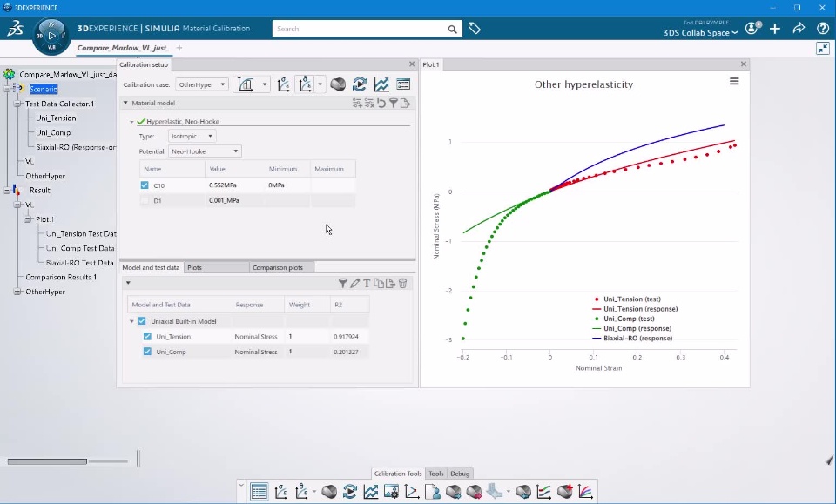Toggle the Uni_Tension checkbox in data table
836x504 pixels.
(x=147, y=336)
